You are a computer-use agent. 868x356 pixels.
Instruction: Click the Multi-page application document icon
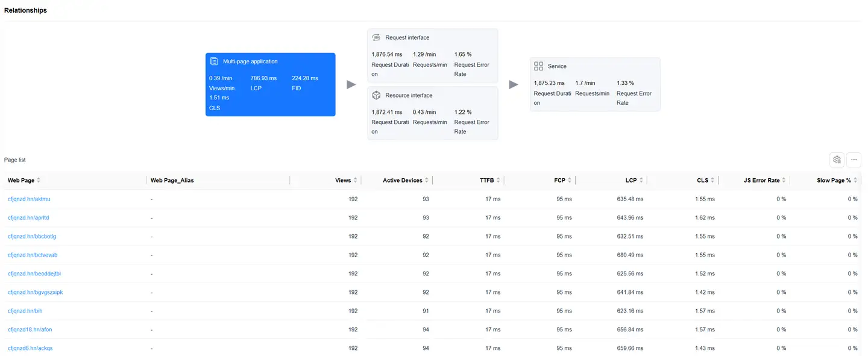click(213, 61)
